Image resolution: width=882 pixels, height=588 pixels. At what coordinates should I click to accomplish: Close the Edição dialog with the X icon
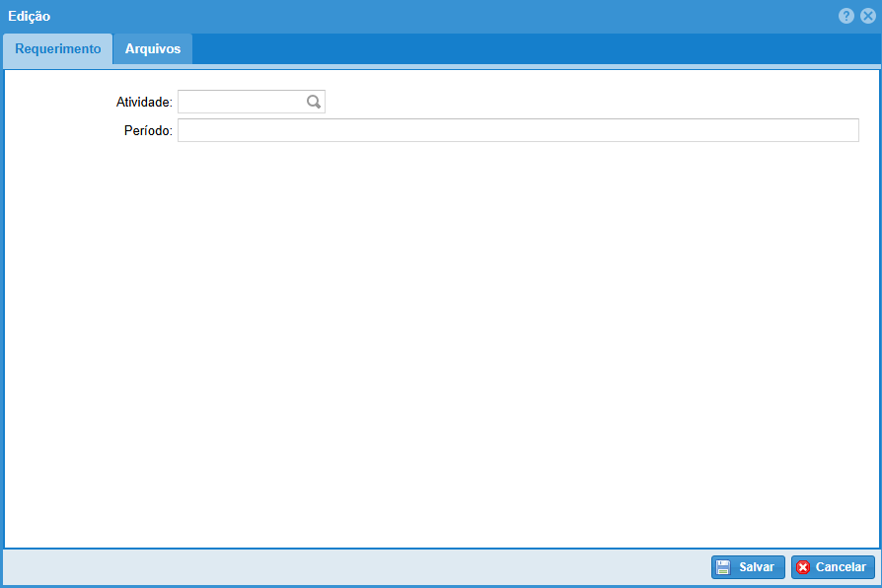tap(867, 17)
